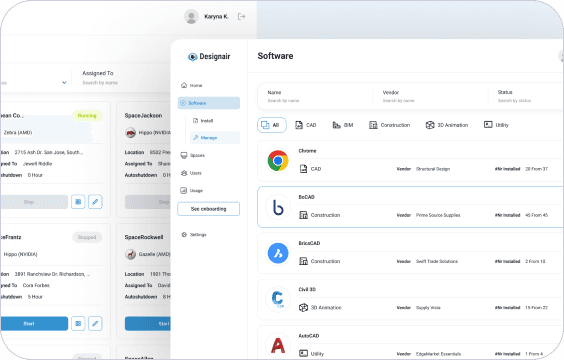Click the Designair logo icon
564x360 pixels.
click(192, 57)
